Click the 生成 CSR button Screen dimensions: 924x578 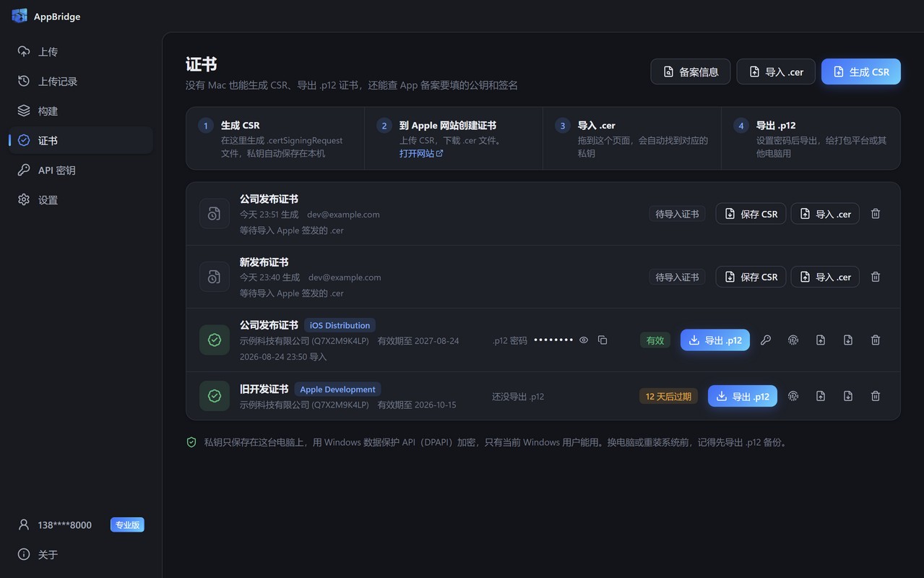[x=861, y=72]
